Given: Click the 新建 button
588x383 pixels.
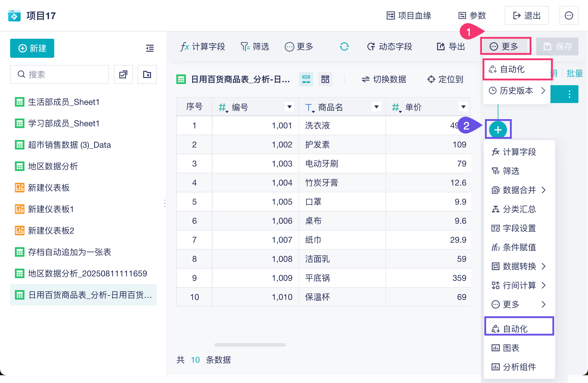Looking at the screenshot, I should [32, 48].
